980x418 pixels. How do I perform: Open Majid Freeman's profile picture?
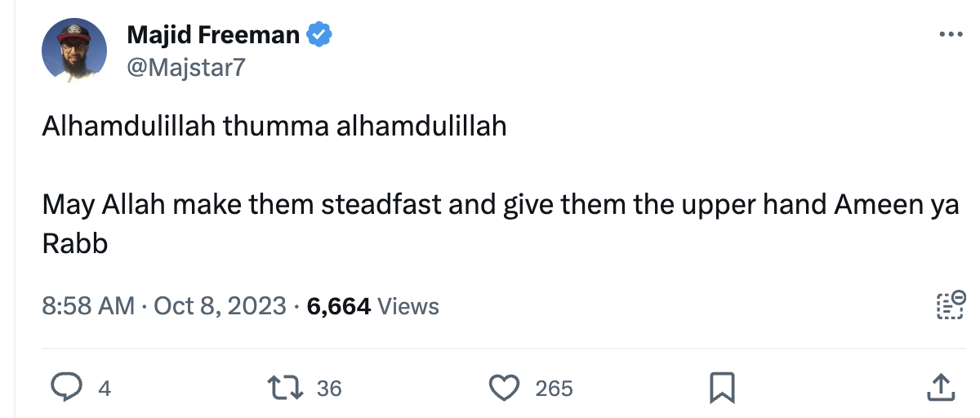(x=74, y=51)
